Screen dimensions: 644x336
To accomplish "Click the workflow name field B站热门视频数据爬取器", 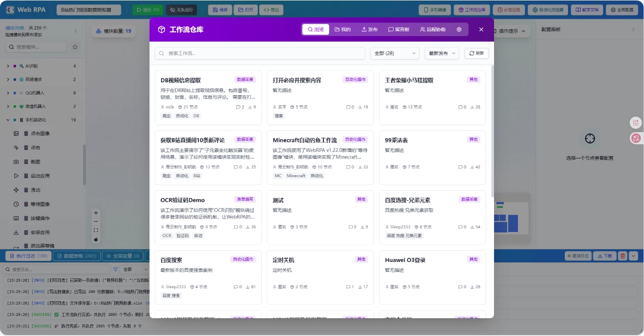I will (88, 10).
